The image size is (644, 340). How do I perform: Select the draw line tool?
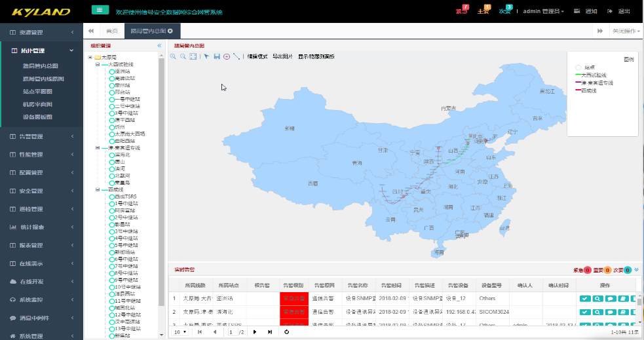coord(237,57)
